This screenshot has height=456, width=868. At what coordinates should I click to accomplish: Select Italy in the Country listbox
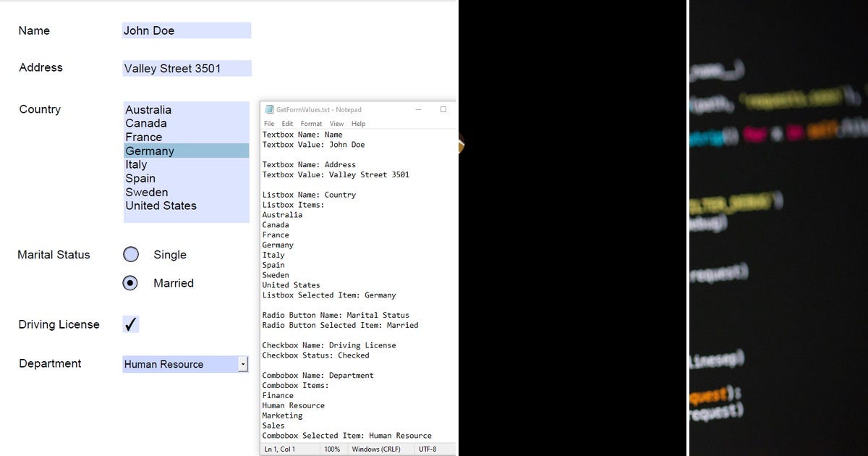(136, 164)
